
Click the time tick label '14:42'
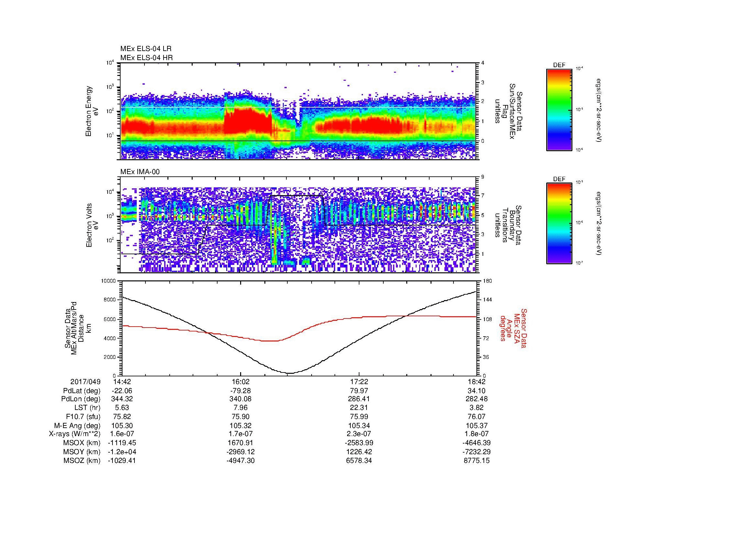[x=122, y=382]
